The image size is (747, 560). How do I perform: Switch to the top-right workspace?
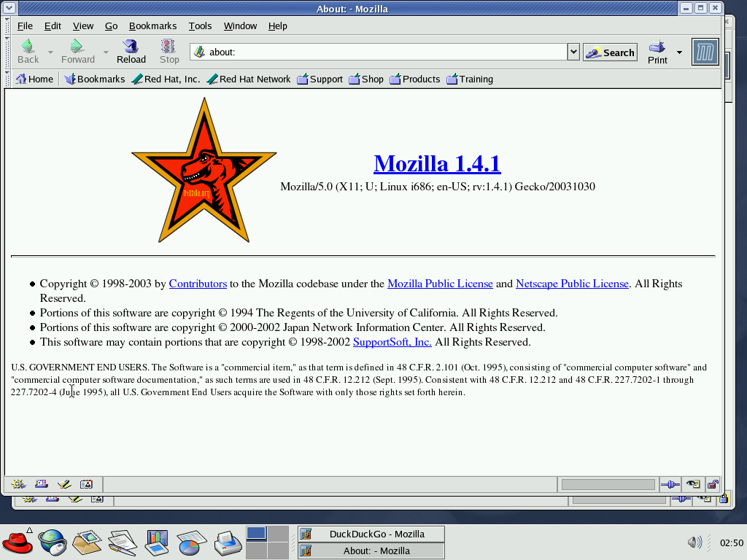[x=278, y=534]
